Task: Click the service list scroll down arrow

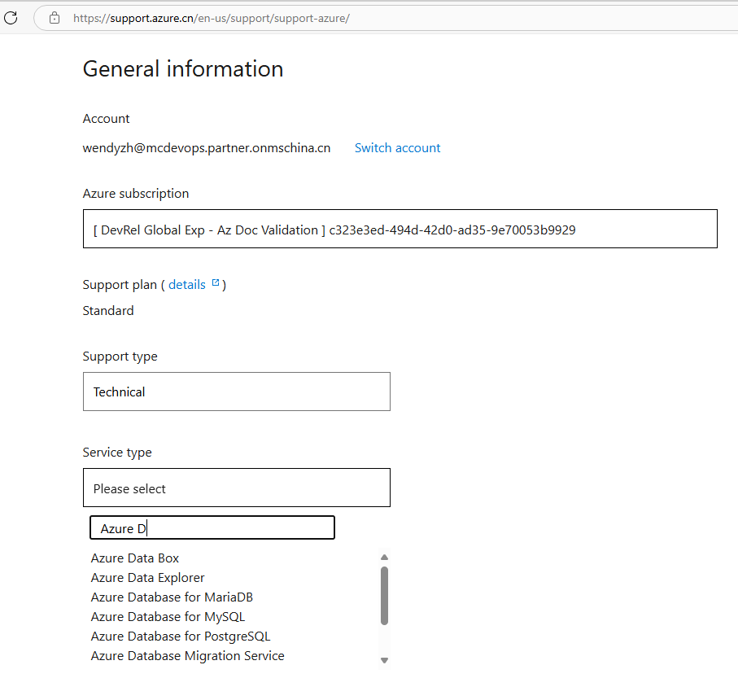Action: coord(385,660)
